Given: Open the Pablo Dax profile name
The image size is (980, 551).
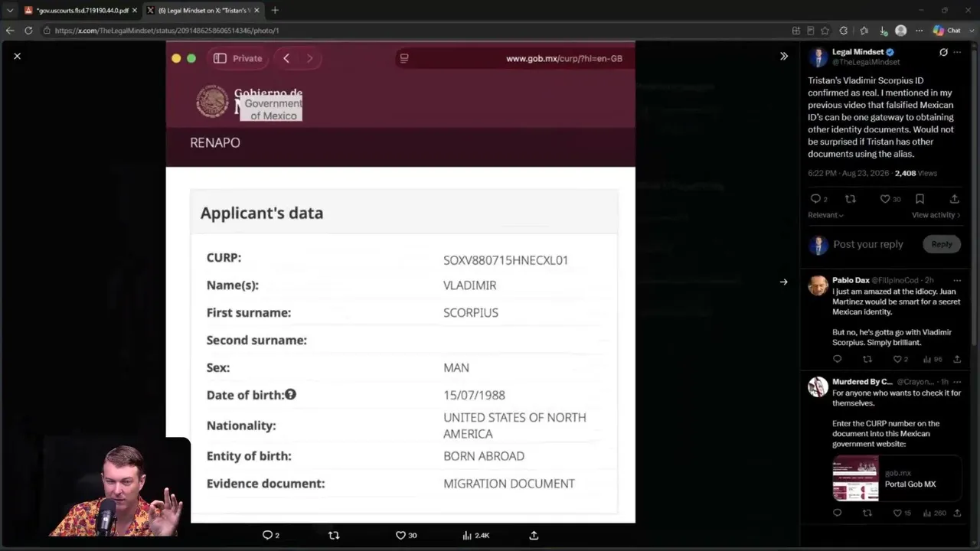Looking at the screenshot, I should click(x=851, y=280).
